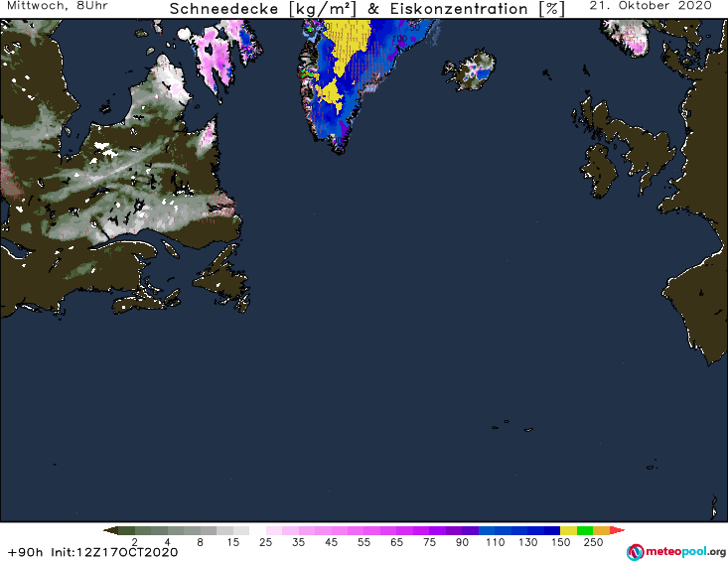Click the legend value '110'

pyautogui.click(x=495, y=542)
